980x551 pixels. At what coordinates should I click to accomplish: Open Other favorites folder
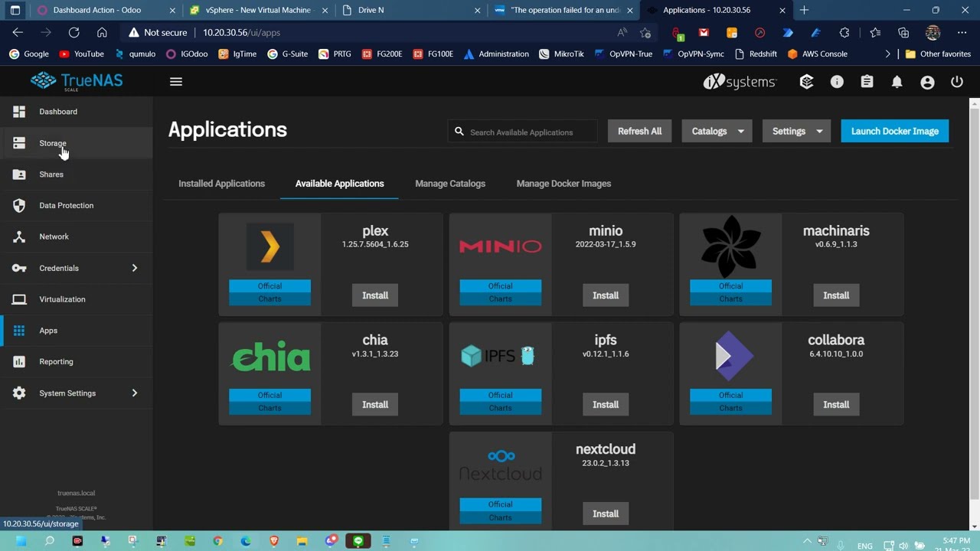coord(938,54)
